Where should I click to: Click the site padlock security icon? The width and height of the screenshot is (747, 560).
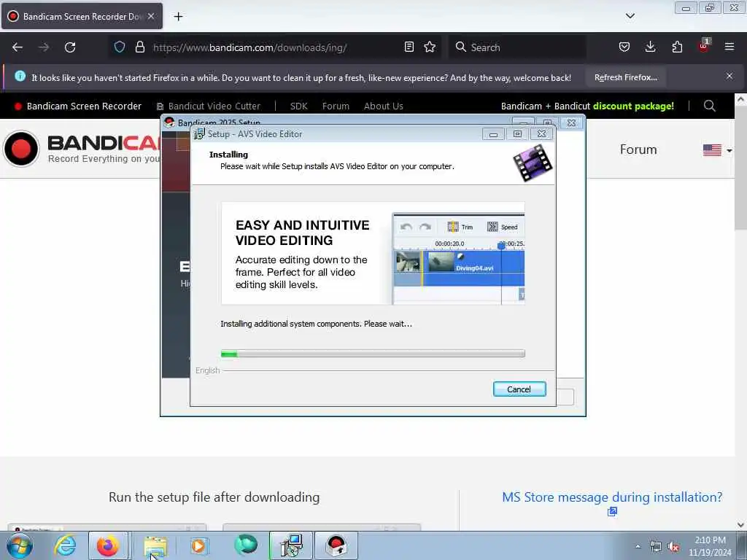coord(139,47)
